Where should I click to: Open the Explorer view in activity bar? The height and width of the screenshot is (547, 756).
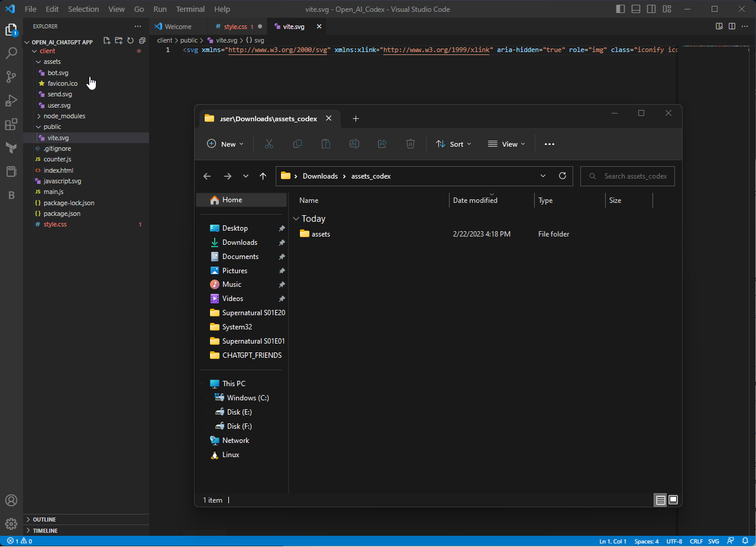(11, 30)
